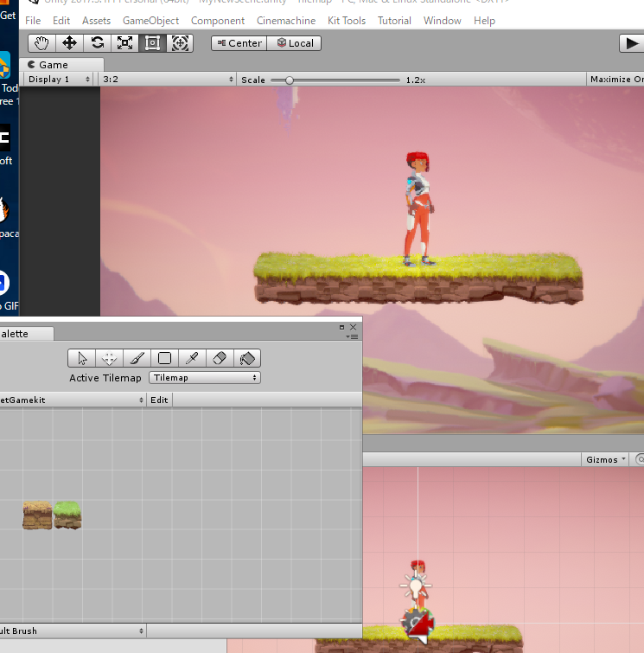
Task: Toggle Maximize On Play
Action: click(616, 79)
